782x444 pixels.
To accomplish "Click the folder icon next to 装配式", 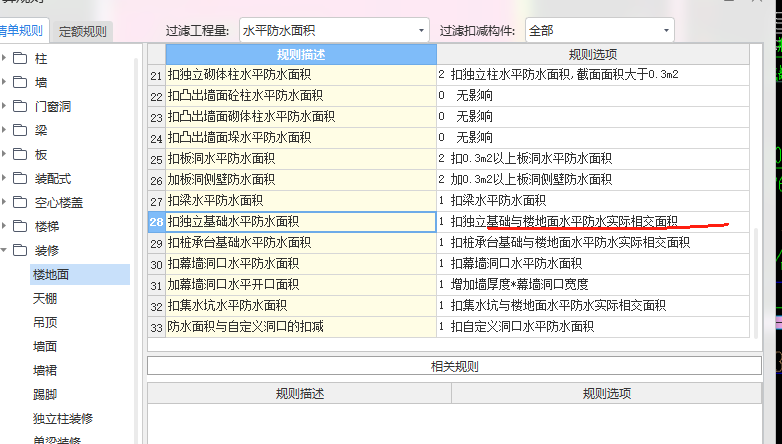I will 20,178.
